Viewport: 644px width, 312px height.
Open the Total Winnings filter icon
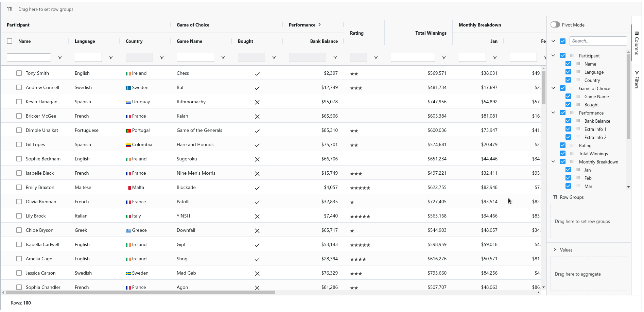coord(444,57)
